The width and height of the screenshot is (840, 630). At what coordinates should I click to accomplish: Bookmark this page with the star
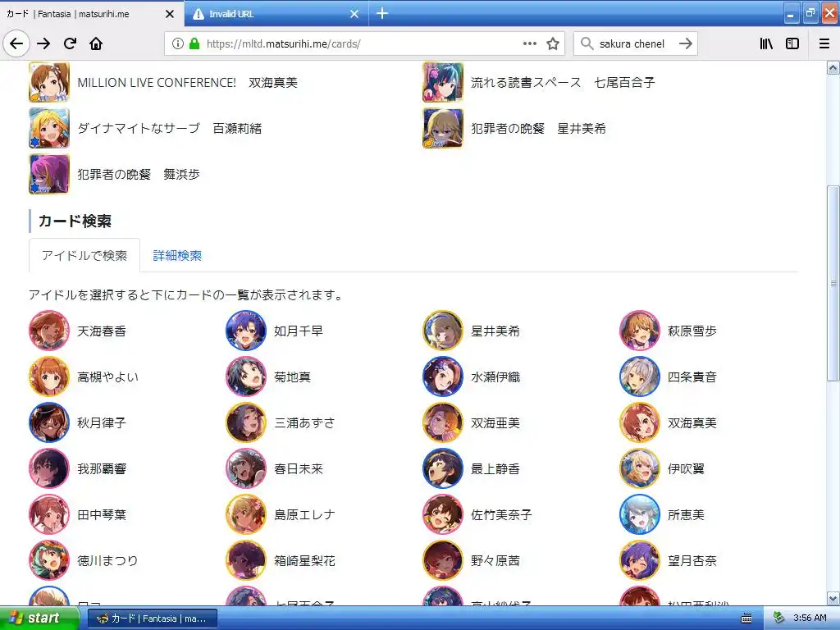(553, 44)
